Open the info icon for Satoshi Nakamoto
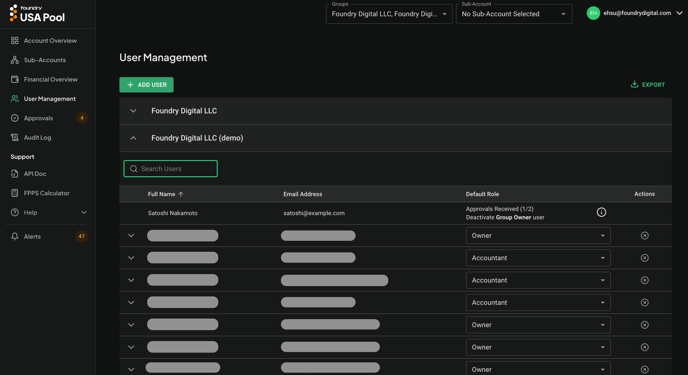 point(601,212)
